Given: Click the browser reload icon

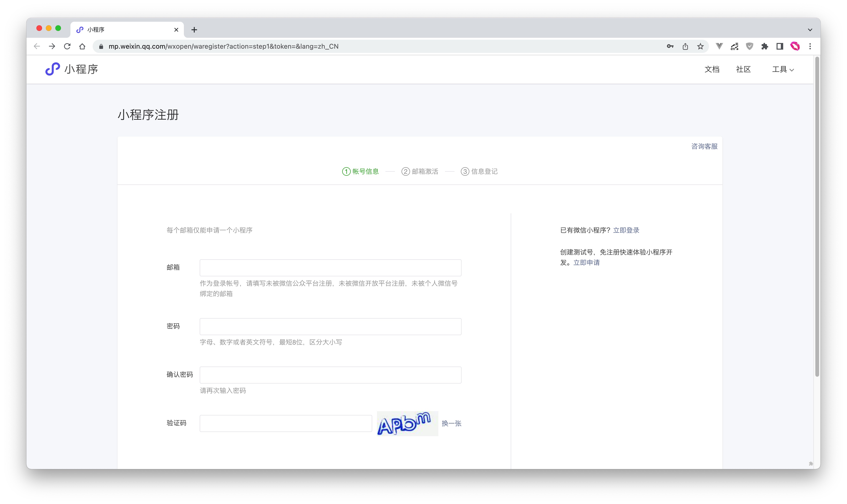Looking at the screenshot, I should click(x=67, y=46).
